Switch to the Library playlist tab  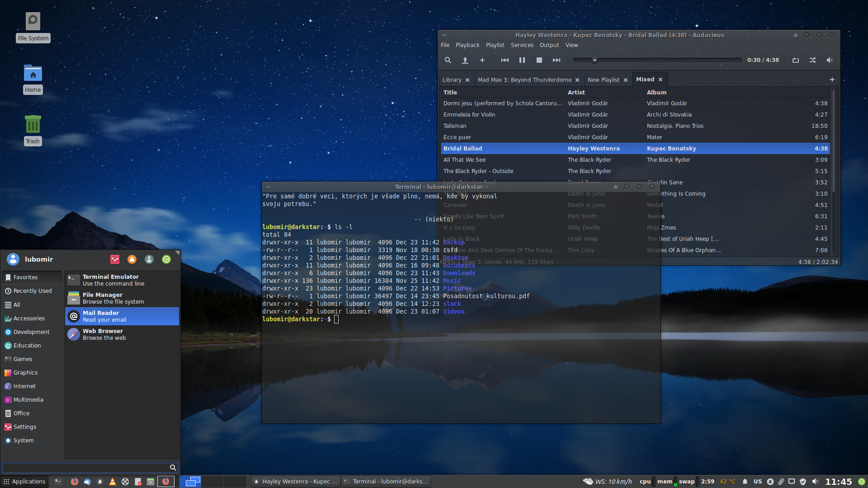pyautogui.click(x=452, y=80)
